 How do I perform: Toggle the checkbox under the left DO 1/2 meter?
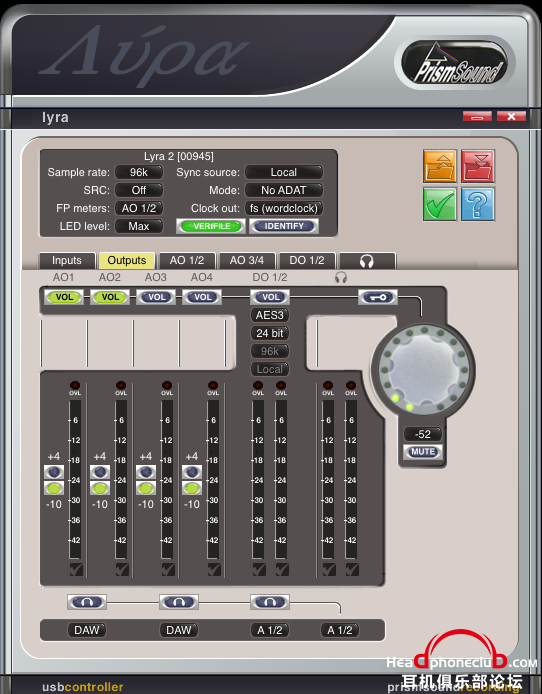pyautogui.click(x=259, y=569)
